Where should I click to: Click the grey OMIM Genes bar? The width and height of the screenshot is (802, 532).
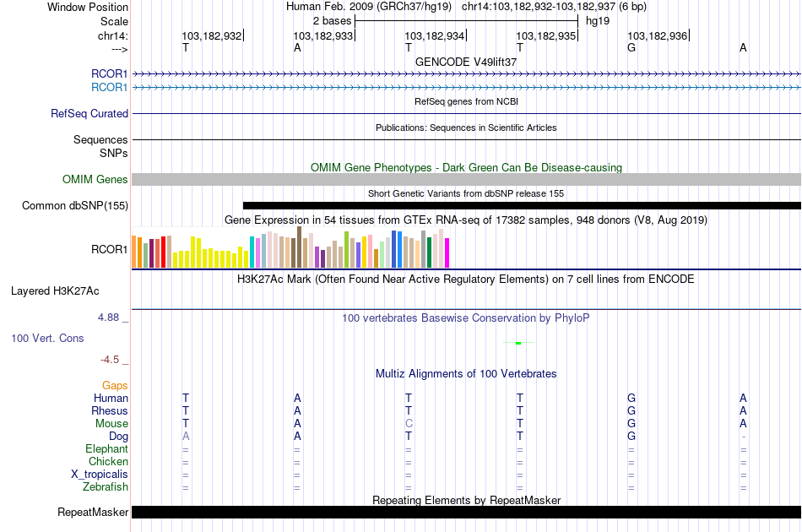[x=466, y=179]
